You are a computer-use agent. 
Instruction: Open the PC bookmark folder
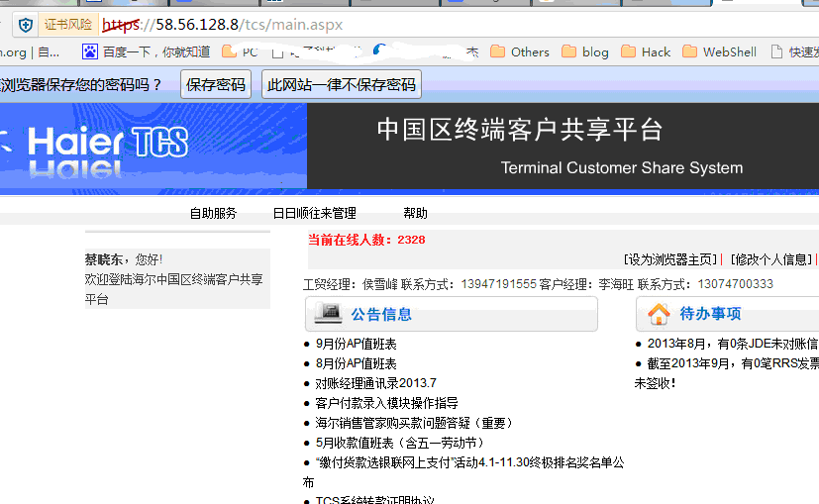coord(240,51)
